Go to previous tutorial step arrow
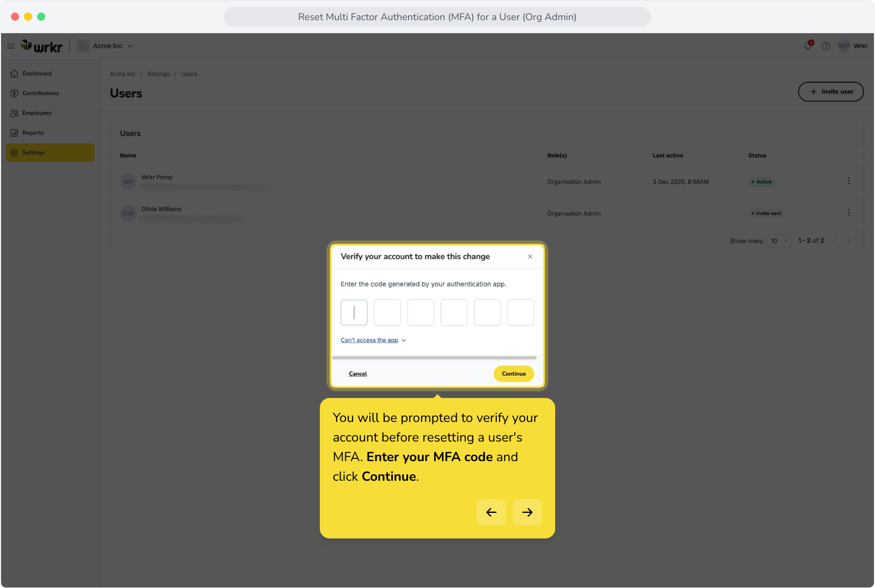The image size is (875, 588). 491,512
